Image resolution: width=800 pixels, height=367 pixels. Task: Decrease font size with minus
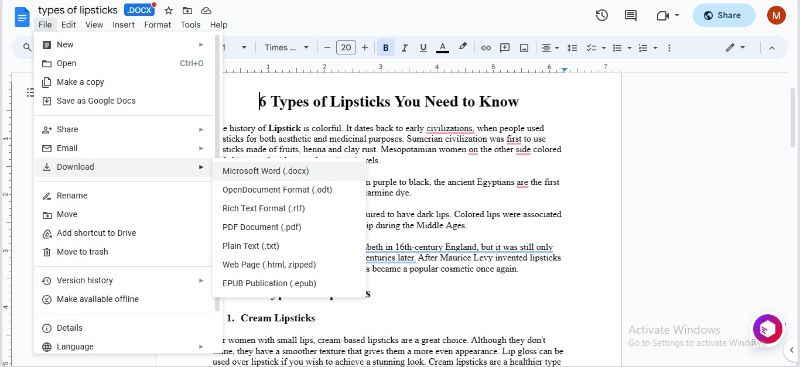tap(327, 47)
